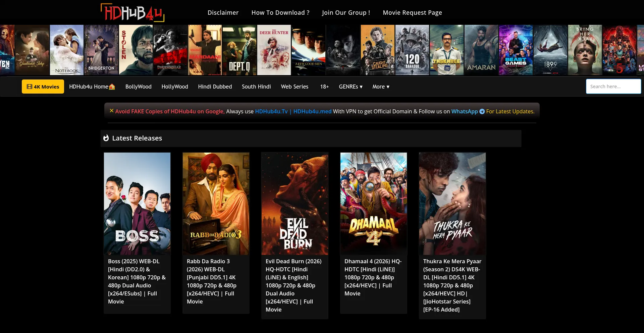The image size is (644, 333).
Task: Click the home icon next to HDHub4u Home
Action: tap(112, 87)
